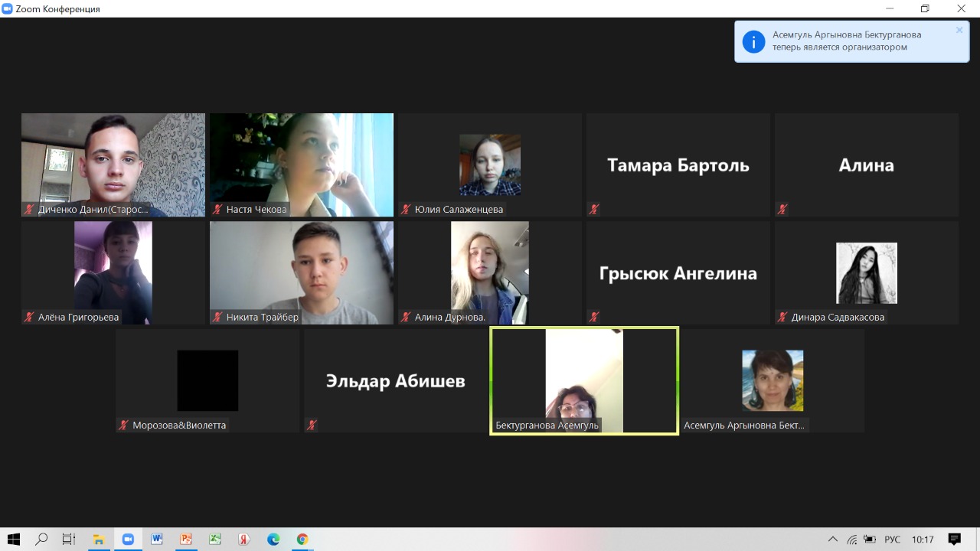This screenshot has height=551, width=980.
Task: Open battery status in system tray
Action: [x=870, y=540]
